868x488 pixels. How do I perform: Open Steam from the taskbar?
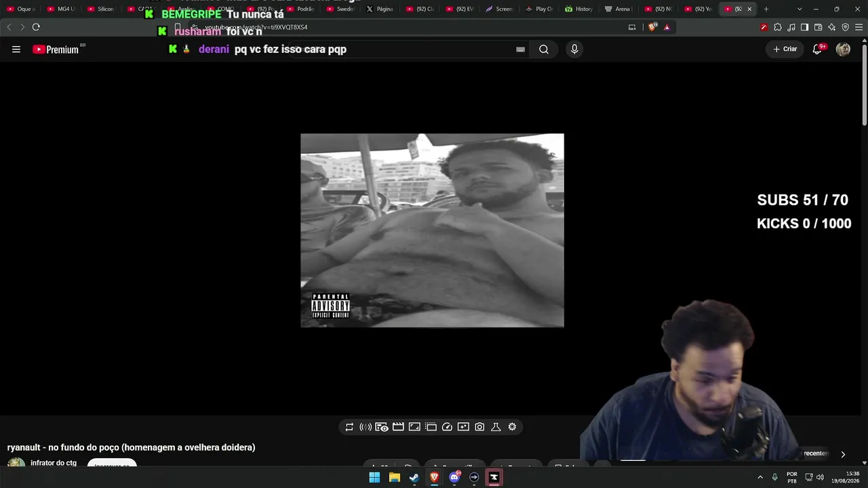click(414, 477)
